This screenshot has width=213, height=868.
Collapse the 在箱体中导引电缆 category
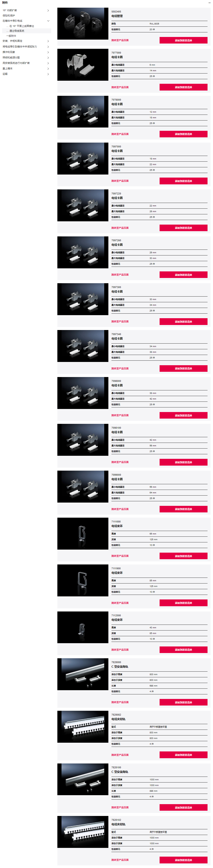point(48,21)
